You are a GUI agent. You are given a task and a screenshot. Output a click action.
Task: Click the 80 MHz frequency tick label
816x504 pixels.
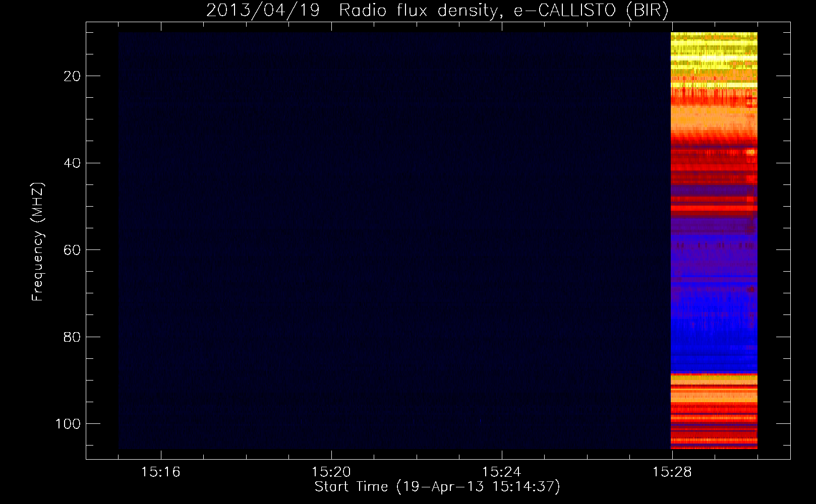(73, 337)
